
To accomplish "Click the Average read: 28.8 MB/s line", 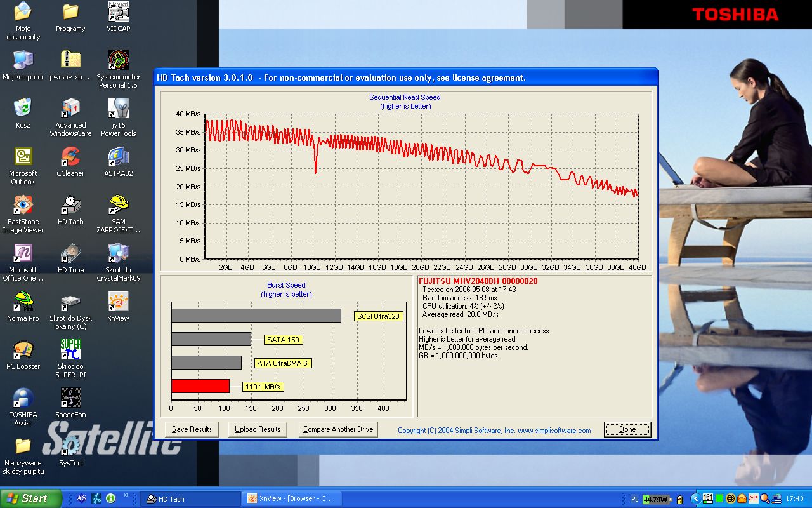I will click(461, 314).
